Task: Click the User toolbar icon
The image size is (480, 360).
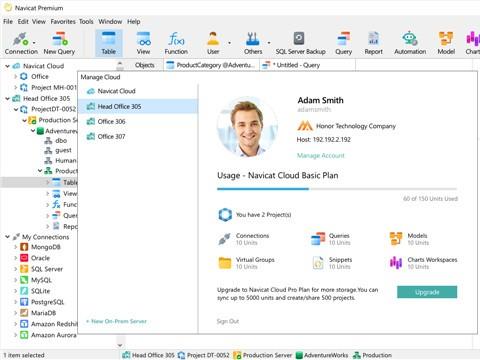Action: 213,43
